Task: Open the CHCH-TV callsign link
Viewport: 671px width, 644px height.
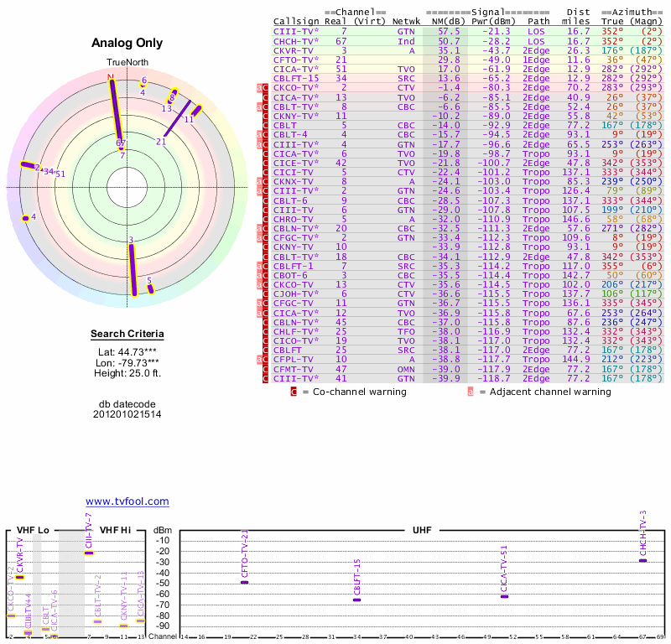Action: coord(293,40)
